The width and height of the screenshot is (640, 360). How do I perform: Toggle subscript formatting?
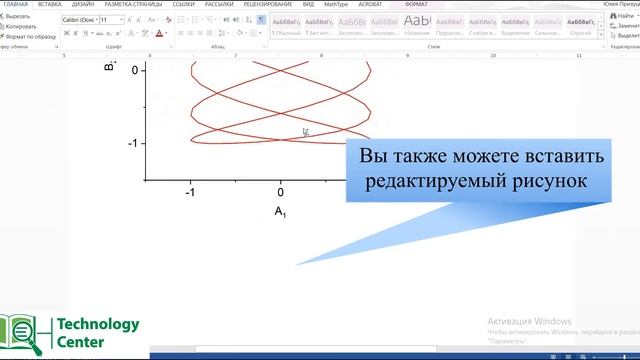[109, 33]
